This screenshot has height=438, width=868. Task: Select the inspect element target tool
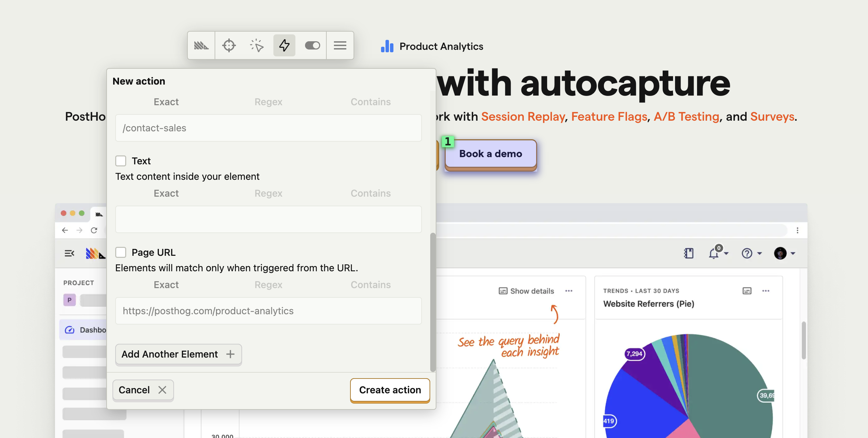(229, 45)
